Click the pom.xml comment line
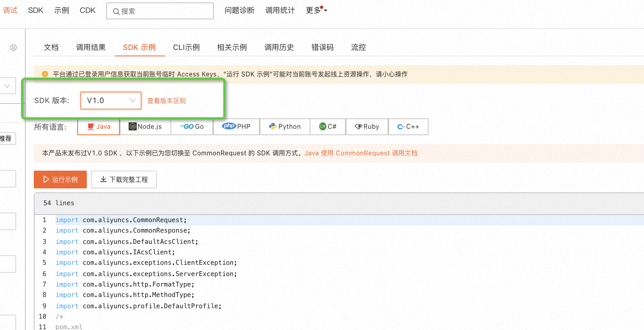The width and height of the screenshot is (644, 330). coord(69,327)
